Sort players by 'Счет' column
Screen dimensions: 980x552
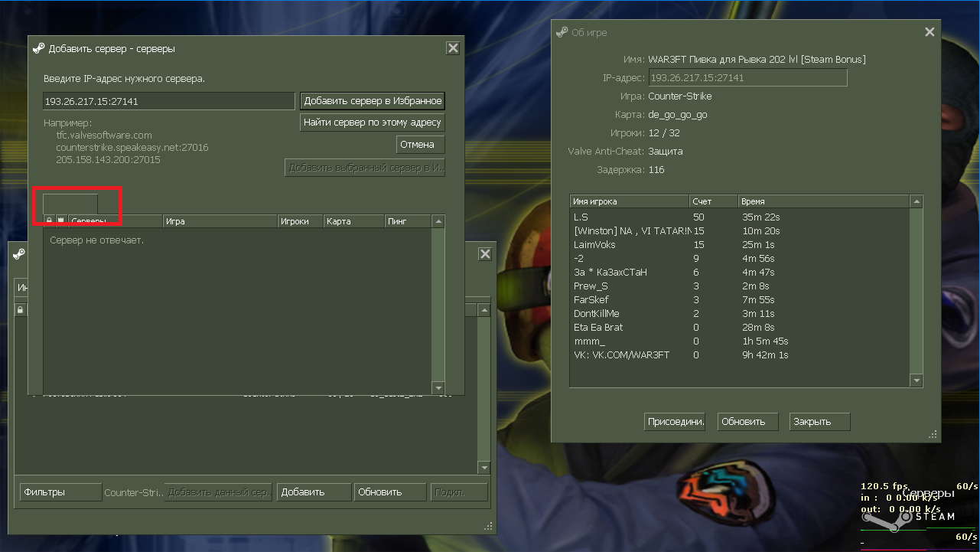pos(714,201)
